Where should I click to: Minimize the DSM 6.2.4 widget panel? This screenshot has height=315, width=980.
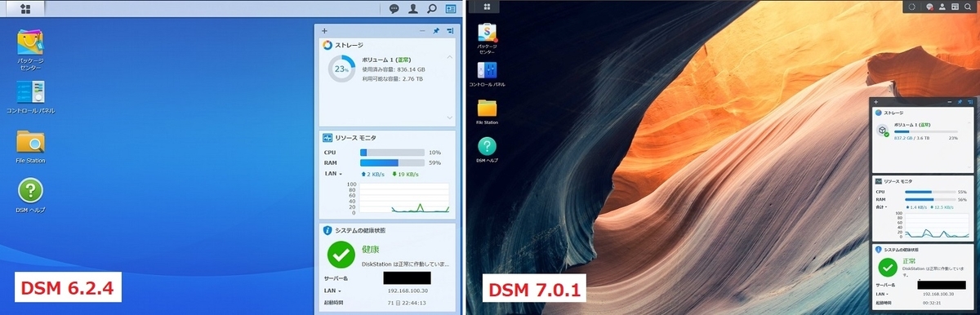tap(422, 30)
